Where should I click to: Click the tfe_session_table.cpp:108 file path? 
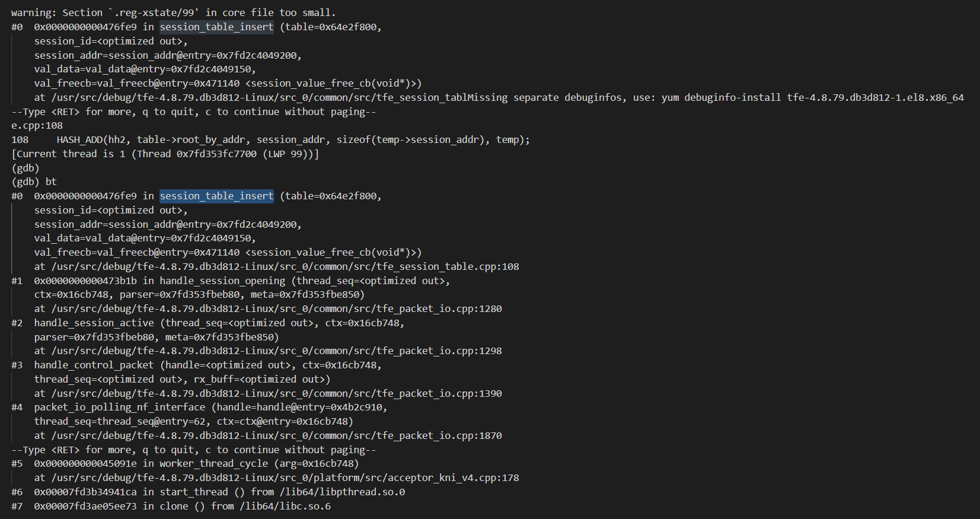tap(285, 267)
